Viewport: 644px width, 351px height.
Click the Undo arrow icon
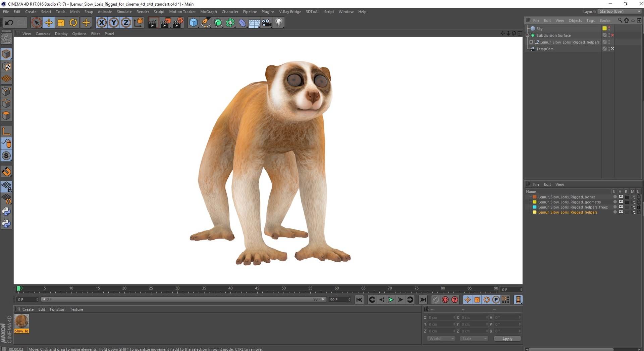pyautogui.click(x=9, y=23)
